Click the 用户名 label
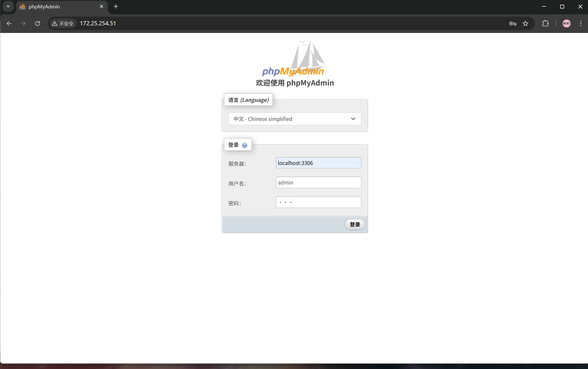This screenshot has height=369, width=588. (x=237, y=184)
